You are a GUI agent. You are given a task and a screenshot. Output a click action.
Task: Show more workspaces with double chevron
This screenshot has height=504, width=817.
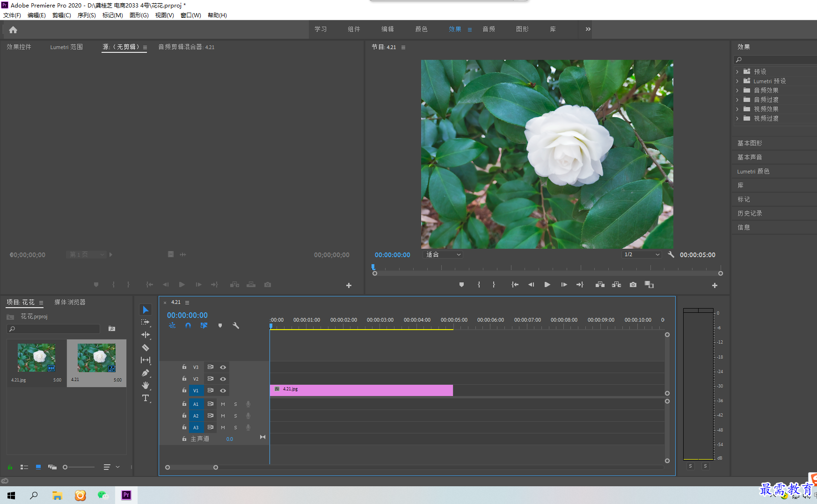[588, 29]
